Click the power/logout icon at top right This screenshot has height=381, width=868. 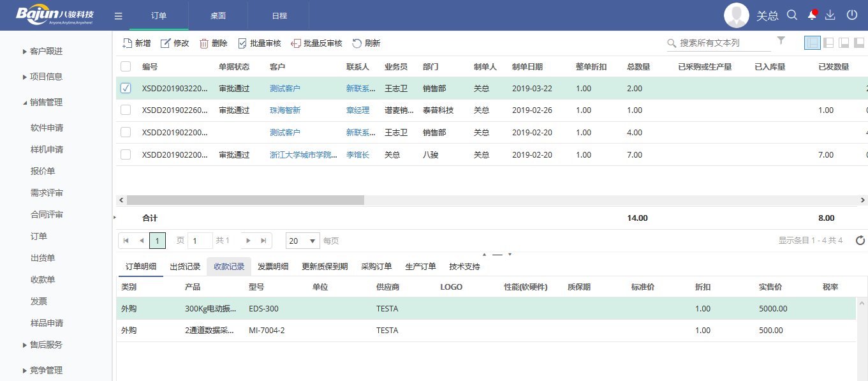coord(853,14)
